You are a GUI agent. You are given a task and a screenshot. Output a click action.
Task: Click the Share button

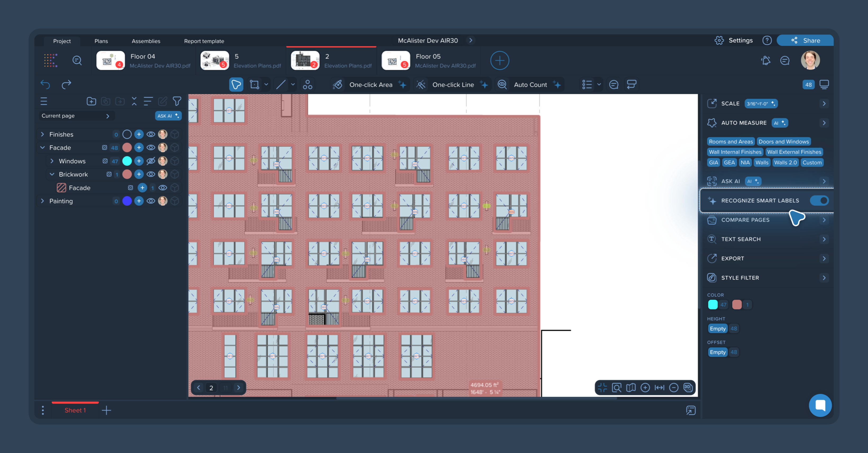[x=805, y=40]
